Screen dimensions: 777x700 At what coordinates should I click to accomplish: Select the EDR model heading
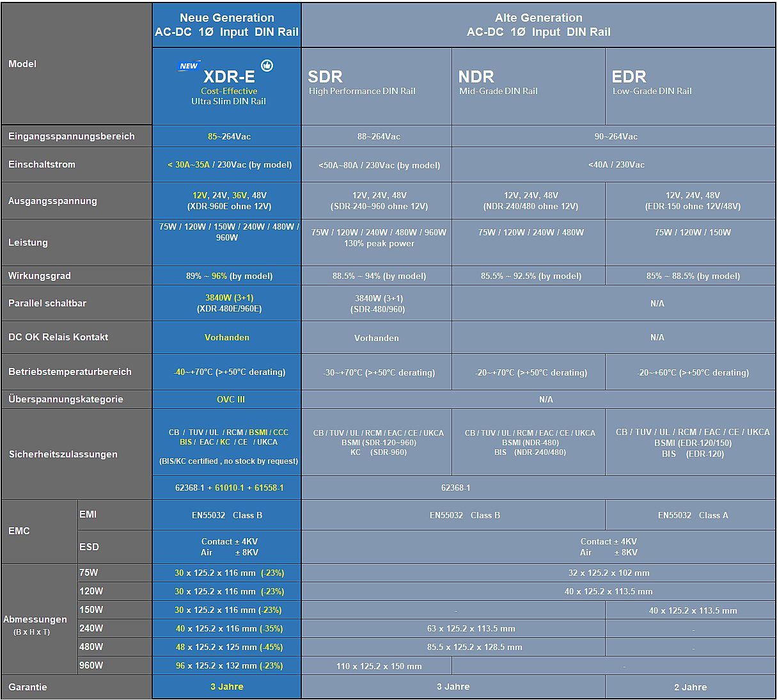[x=629, y=77]
